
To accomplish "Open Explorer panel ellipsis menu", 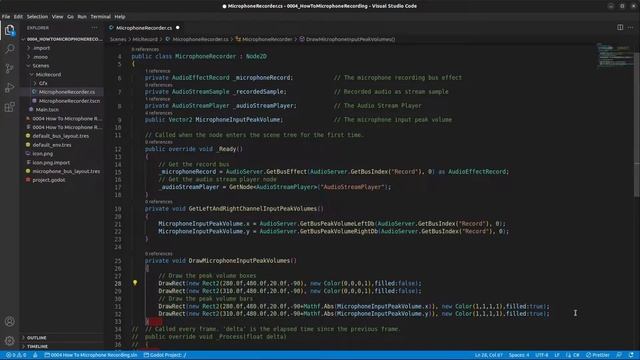I will coord(95,28).
